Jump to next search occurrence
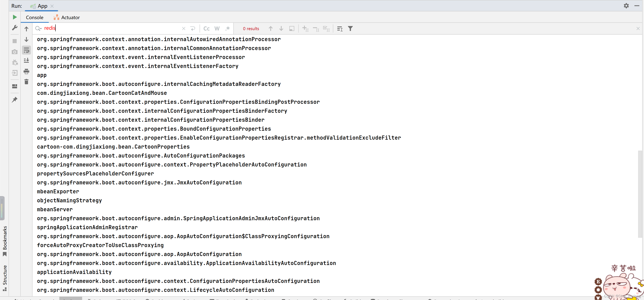Image resolution: width=644 pixels, height=300 pixels. [x=281, y=28]
